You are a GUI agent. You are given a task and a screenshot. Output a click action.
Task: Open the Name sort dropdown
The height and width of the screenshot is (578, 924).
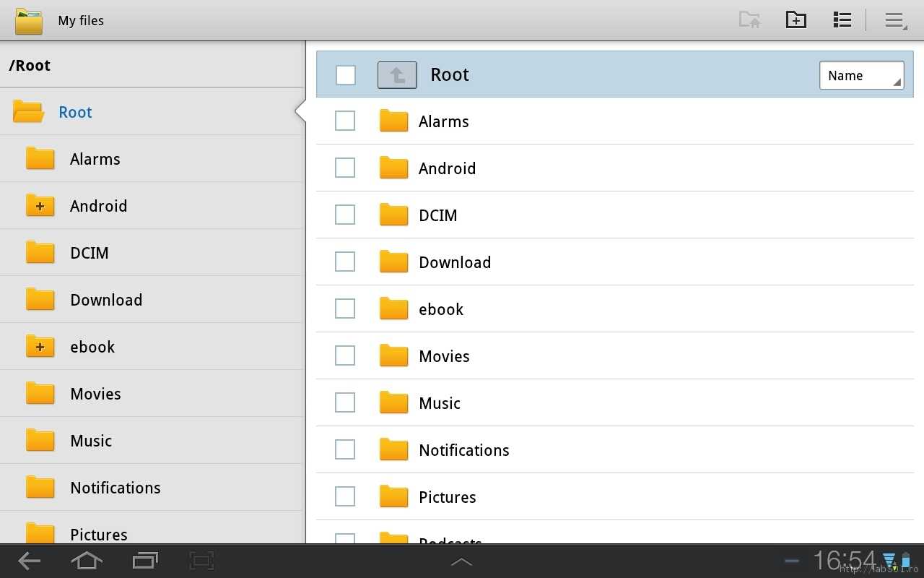click(862, 76)
